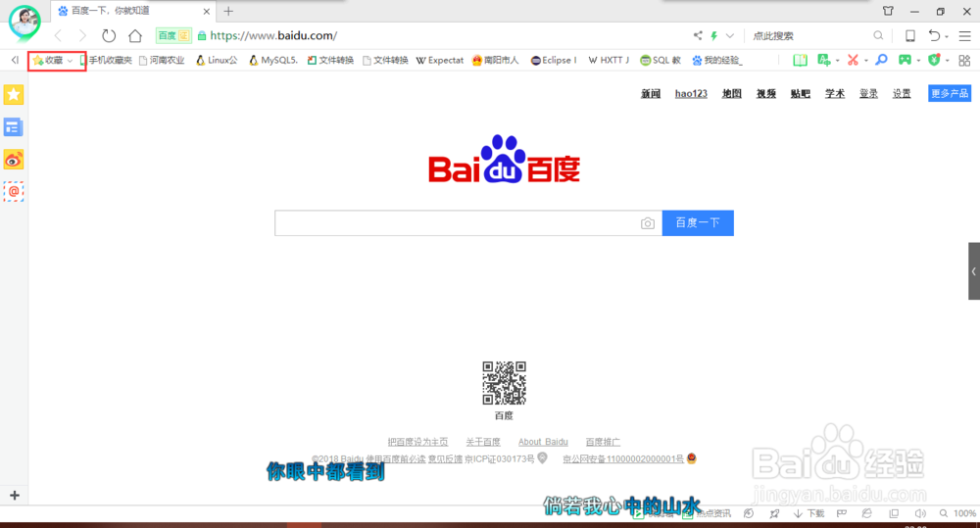
Task: Open the undo history dropdown arrow
Action: tap(947, 37)
